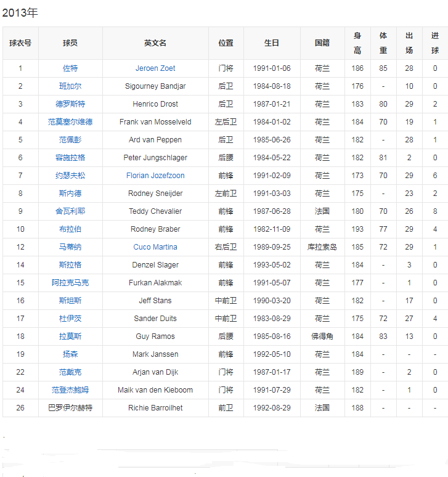The height and width of the screenshot is (477, 448).
Task: Click the 佛得角 nationality cell
Action: (x=322, y=336)
